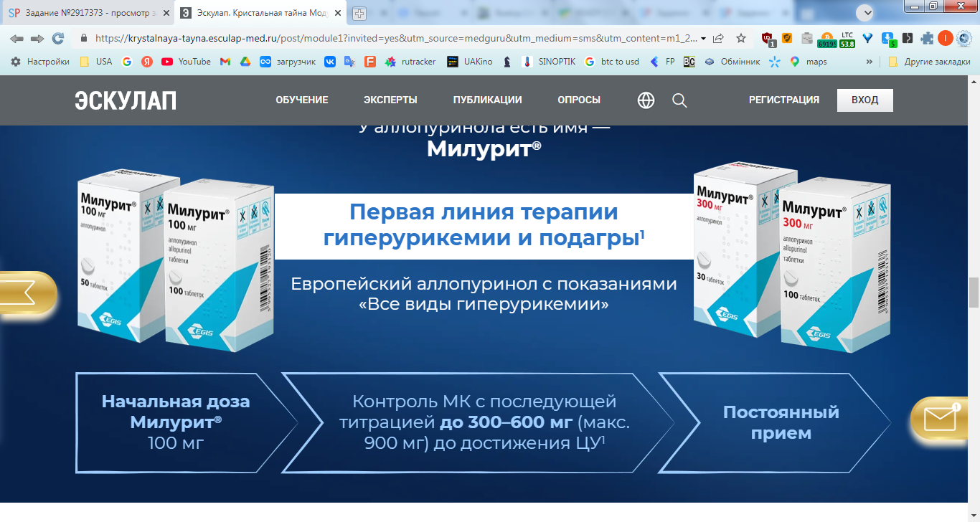Open the orange browser profile avatar
The image size is (980, 522).
pos(946,39)
